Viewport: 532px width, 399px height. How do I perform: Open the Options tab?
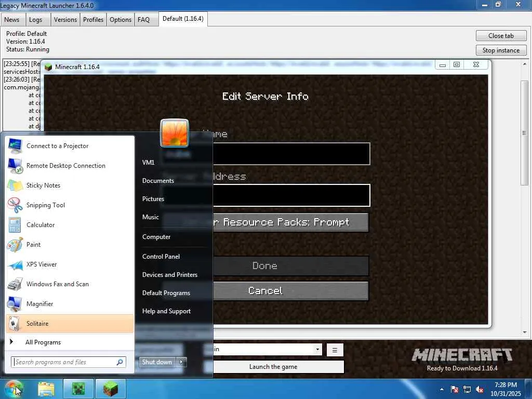121,20
